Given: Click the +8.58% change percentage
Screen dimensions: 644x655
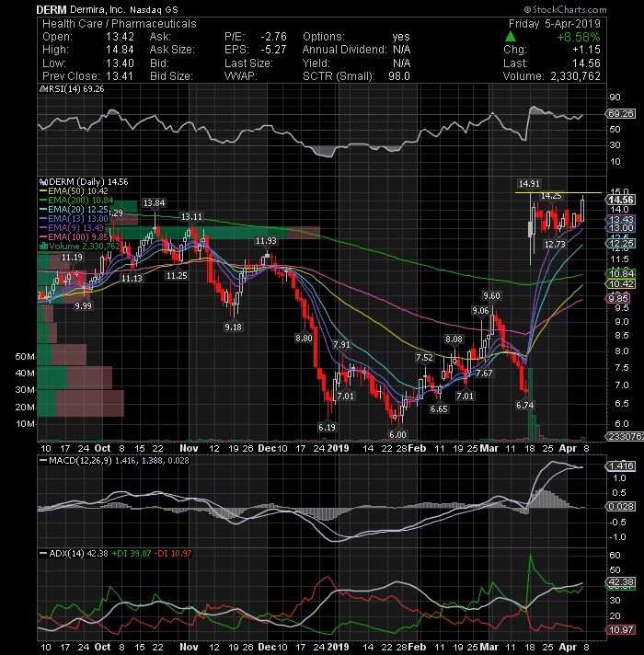Looking at the screenshot, I should click(x=579, y=37).
